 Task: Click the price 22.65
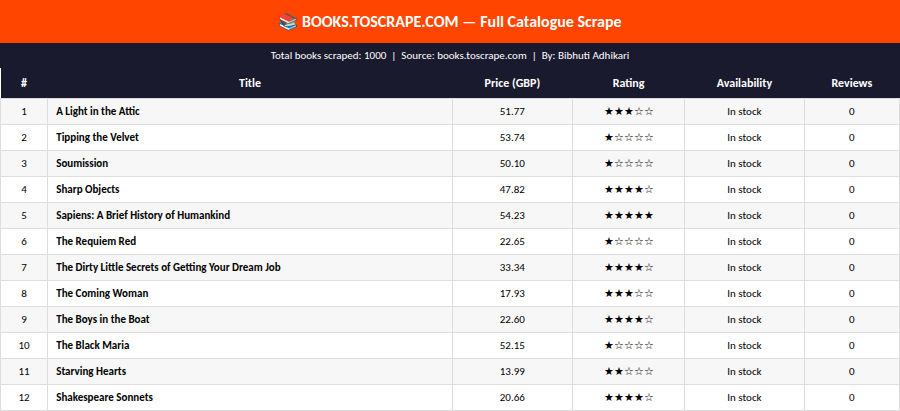(x=512, y=241)
